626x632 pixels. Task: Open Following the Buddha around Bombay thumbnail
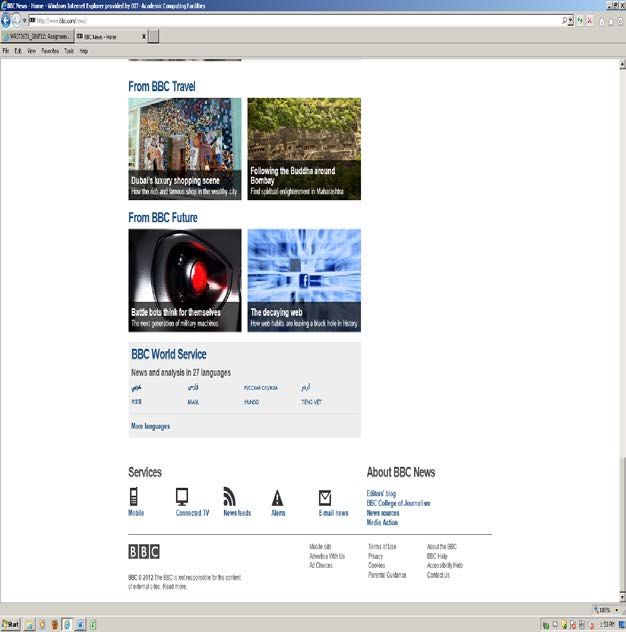304,149
